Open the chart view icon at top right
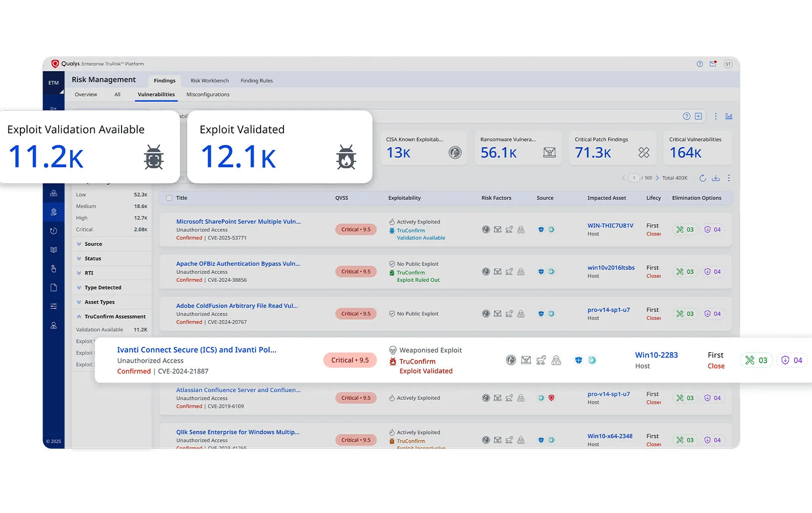Screen dimensions: 812x513 click(x=729, y=116)
